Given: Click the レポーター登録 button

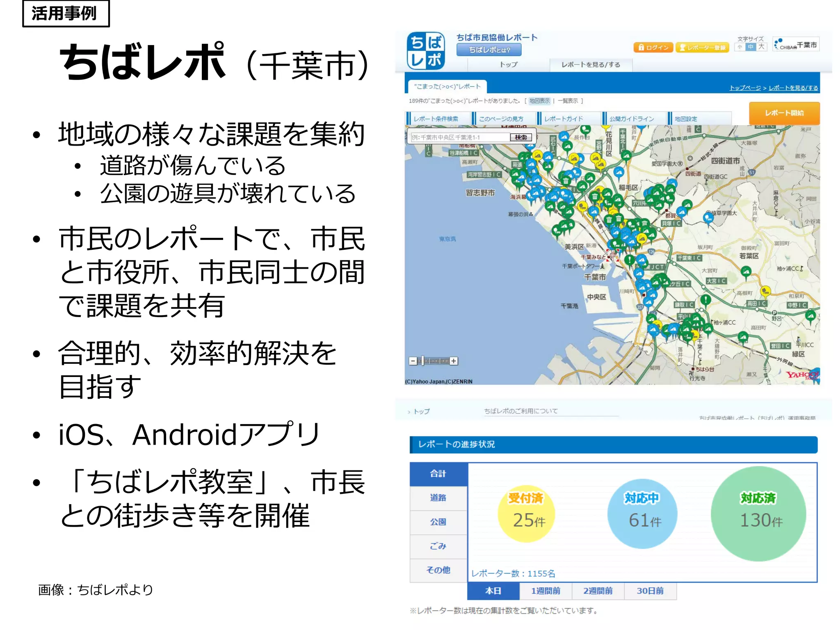Looking at the screenshot, I should click(x=702, y=48).
